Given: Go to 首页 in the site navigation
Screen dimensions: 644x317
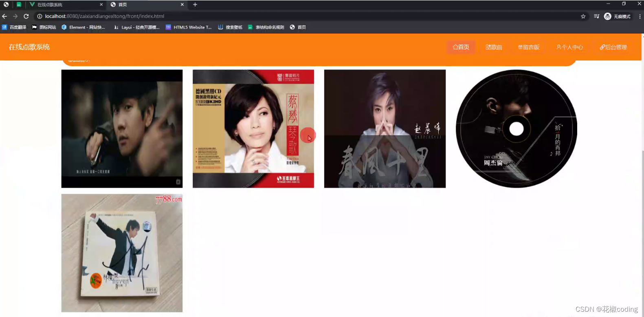Looking at the screenshot, I should tap(461, 47).
